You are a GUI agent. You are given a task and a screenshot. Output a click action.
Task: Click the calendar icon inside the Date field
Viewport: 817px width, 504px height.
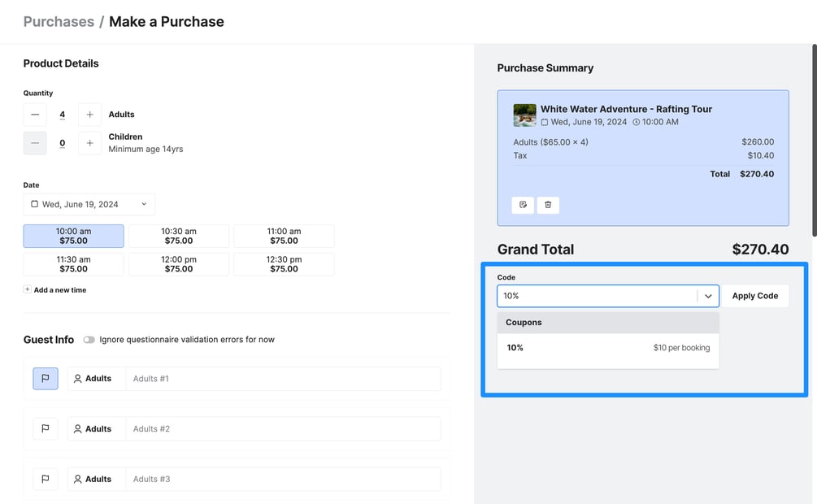(x=34, y=204)
